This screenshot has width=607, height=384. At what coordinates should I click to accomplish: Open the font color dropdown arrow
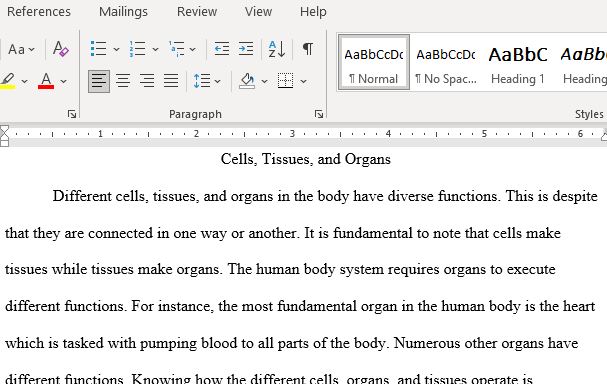[x=63, y=81]
